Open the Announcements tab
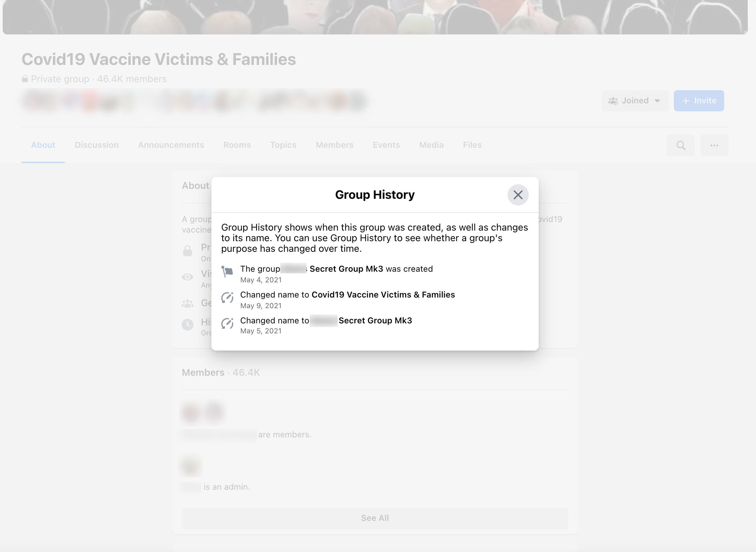This screenshot has height=552, width=756. 171,145
